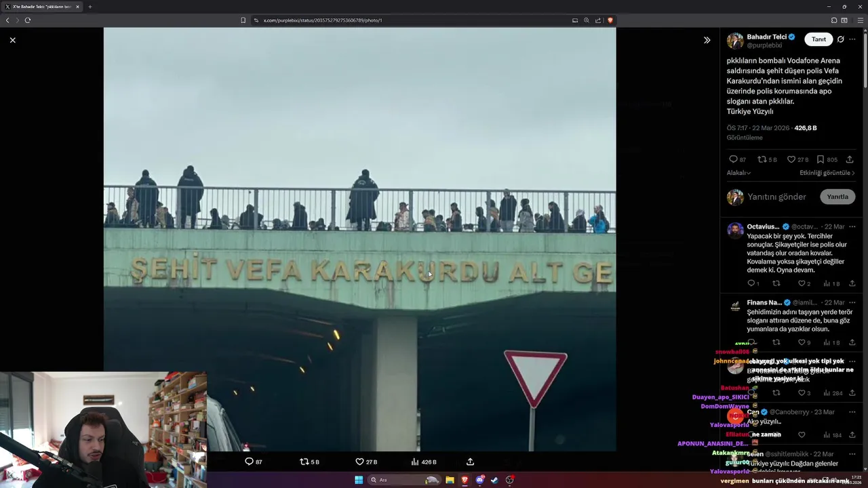
Task: Like the Finans Na... reply
Action: (802, 342)
